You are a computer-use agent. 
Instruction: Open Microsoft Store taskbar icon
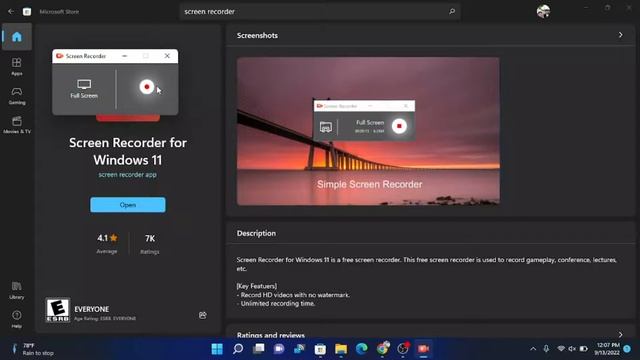(x=320, y=349)
